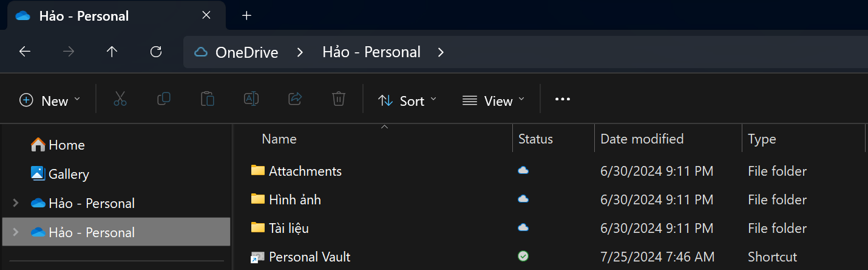Viewport: 868px width, 270px height.
Task: Open the View layout dropdown
Action: 493,101
